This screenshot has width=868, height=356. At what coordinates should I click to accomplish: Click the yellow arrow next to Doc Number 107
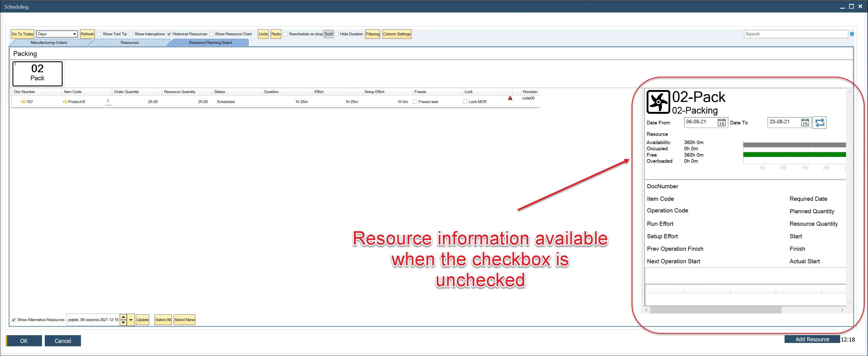24,101
